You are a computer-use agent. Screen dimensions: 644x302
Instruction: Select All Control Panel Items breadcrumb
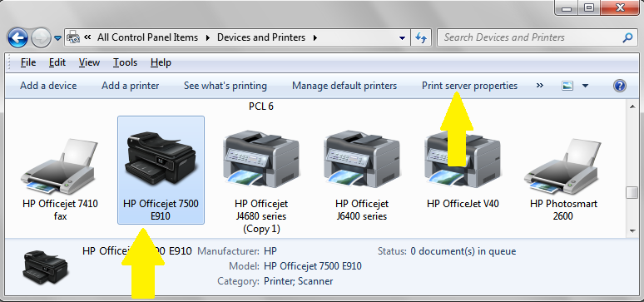tap(147, 37)
